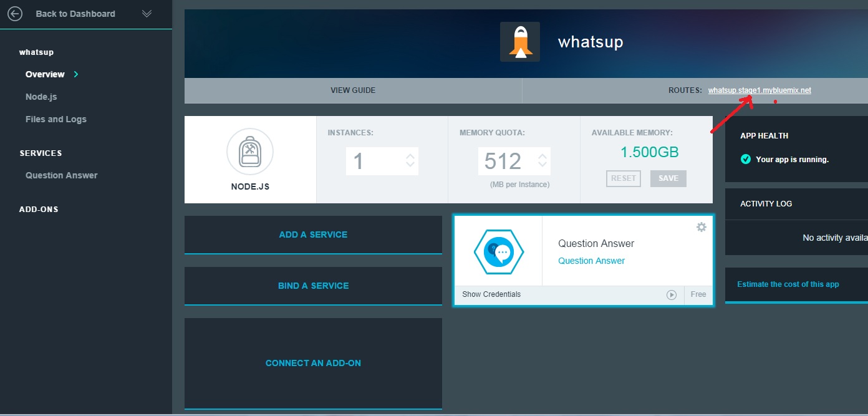Click the back arrow circle icon
The image size is (868, 416).
[x=14, y=14]
